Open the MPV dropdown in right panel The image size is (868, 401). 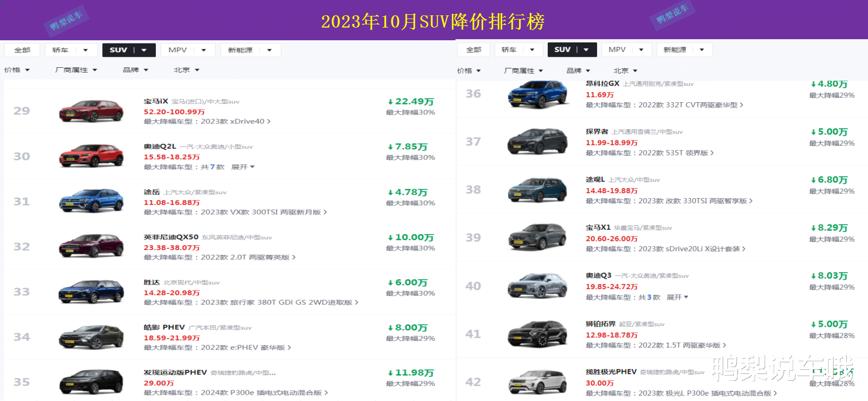coord(627,50)
